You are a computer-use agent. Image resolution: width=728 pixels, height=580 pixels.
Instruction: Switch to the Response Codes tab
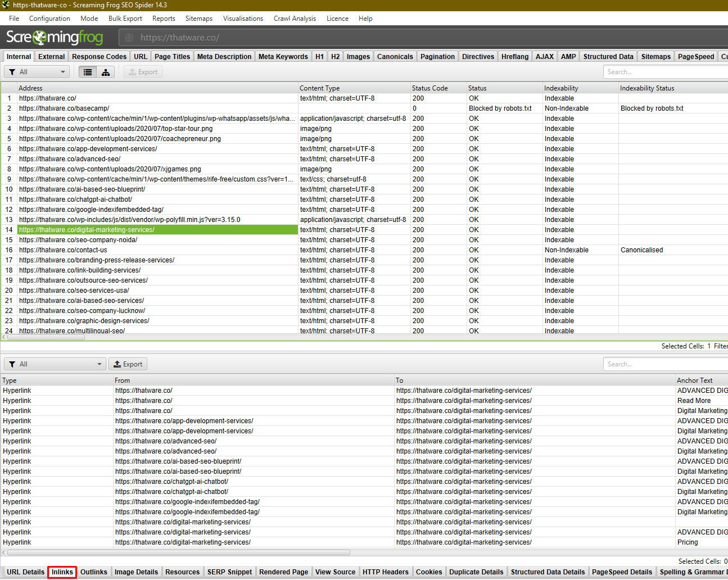100,57
